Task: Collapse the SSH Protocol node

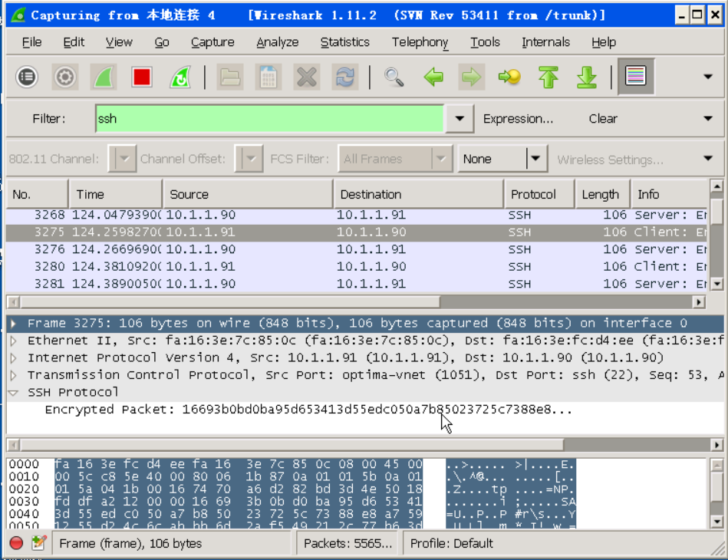Action: [x=14, y=392]
